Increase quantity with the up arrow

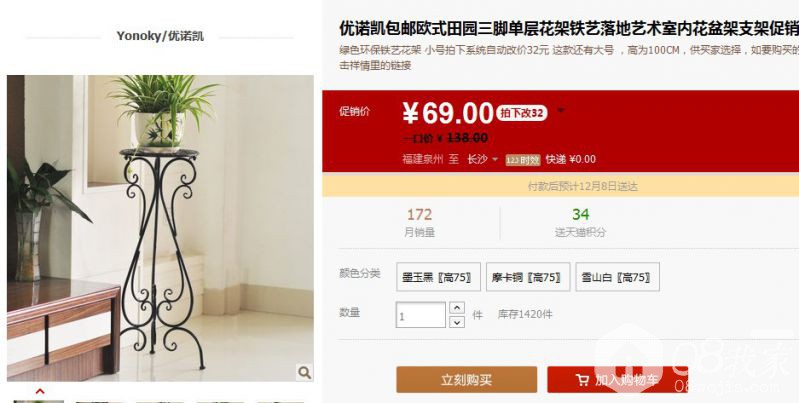pos(457,308)
